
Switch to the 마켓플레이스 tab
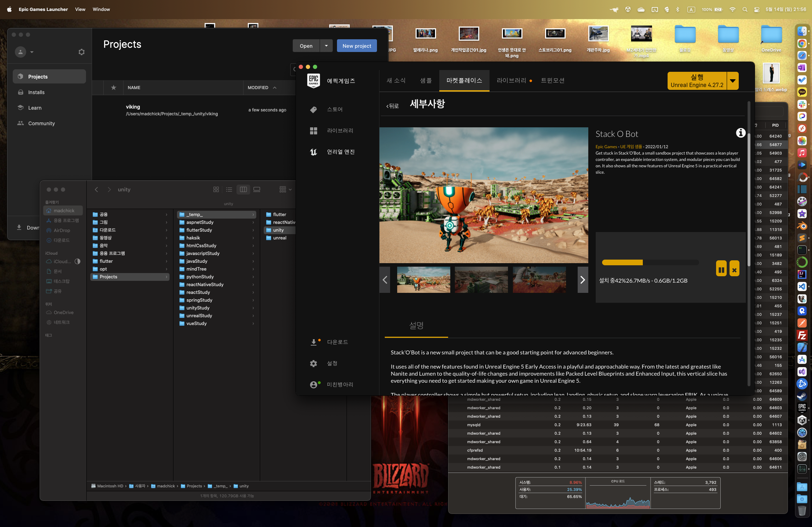(x=464, y=80)
